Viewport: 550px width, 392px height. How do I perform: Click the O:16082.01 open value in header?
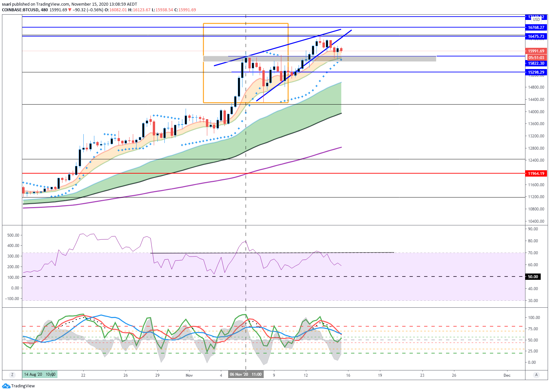(116, 10)
